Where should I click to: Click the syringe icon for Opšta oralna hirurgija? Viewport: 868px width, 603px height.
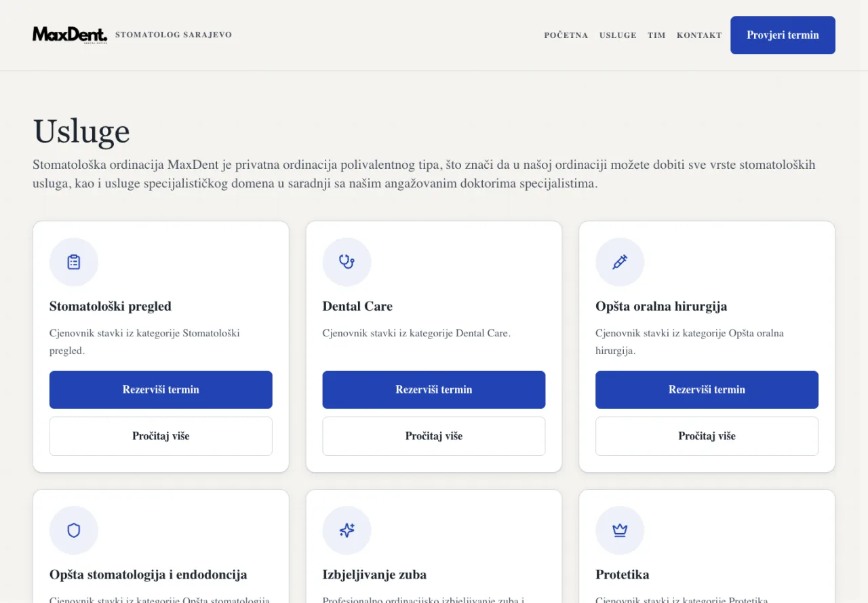[620, 262]
